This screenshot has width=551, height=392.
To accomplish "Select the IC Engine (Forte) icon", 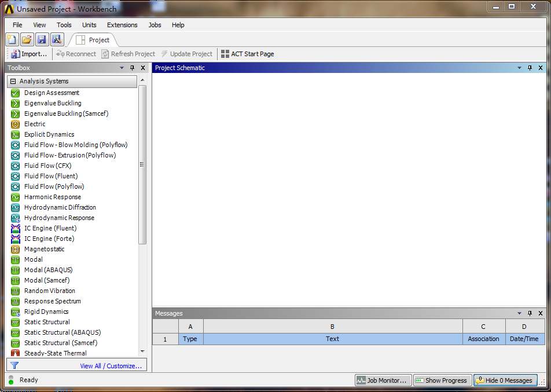I will (15, 239).
